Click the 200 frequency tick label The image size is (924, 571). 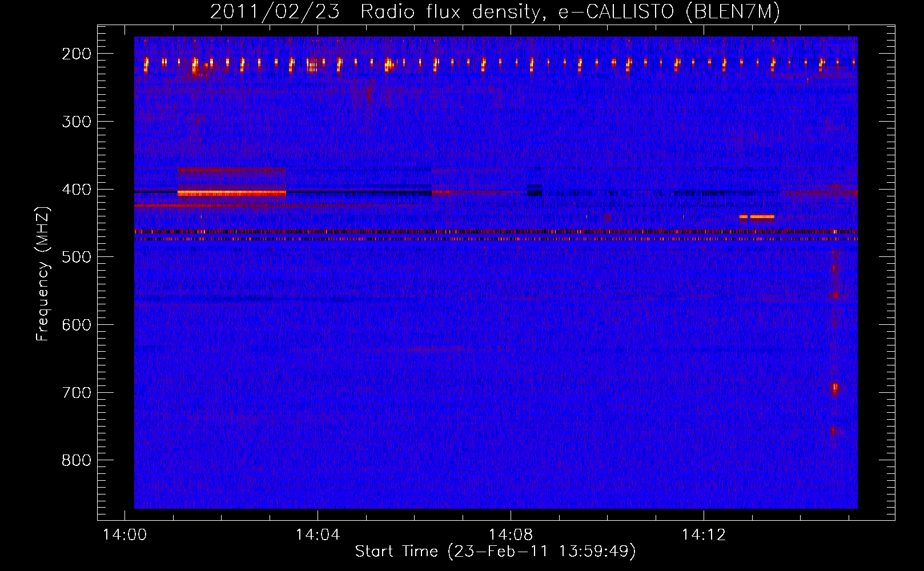[76, 54]
